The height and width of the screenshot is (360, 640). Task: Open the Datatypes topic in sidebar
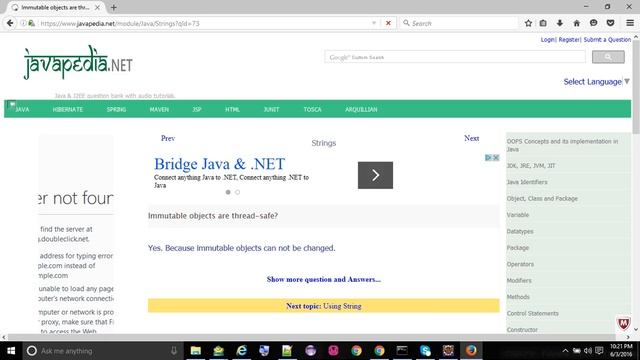click(520, 231)
